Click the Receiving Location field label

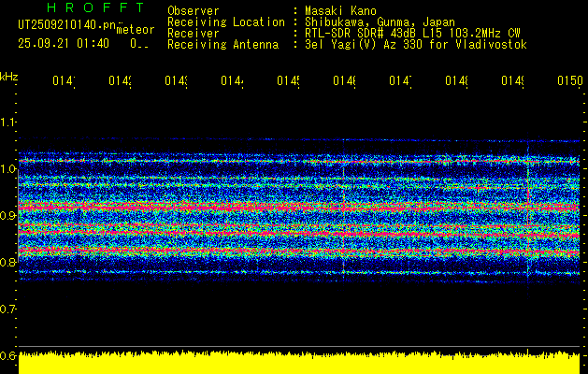pos(225,22)
